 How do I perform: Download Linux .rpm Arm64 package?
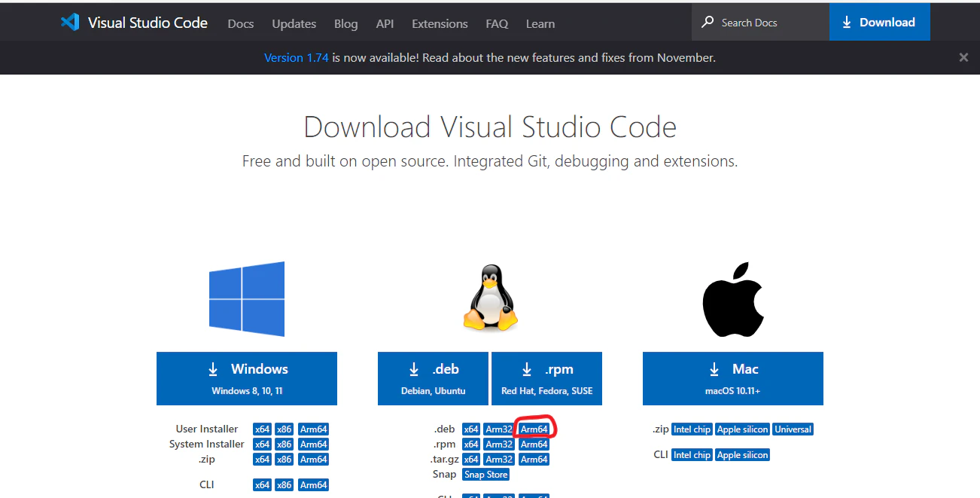coord(534,445)
